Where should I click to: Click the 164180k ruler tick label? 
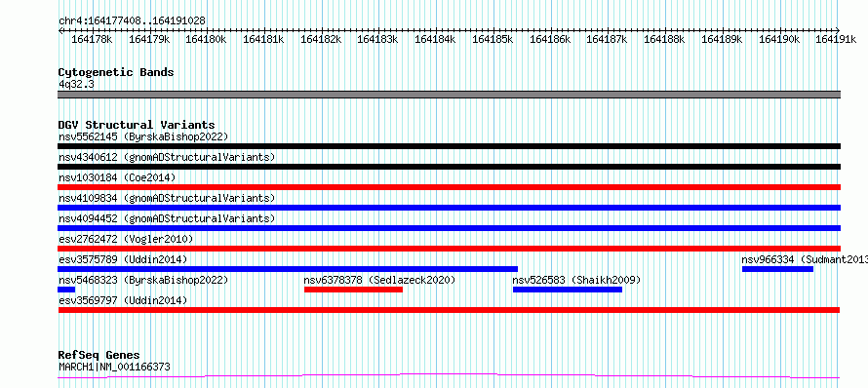(x=206, y=39)
